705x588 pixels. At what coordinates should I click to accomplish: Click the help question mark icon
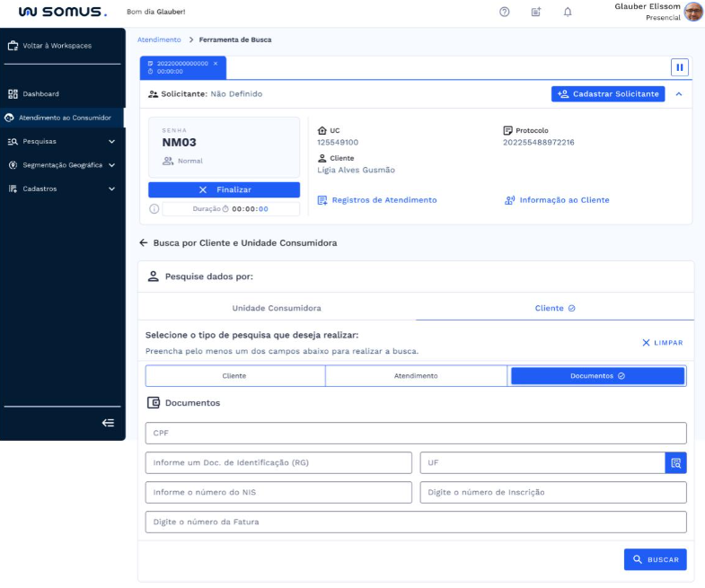(504, 12)
